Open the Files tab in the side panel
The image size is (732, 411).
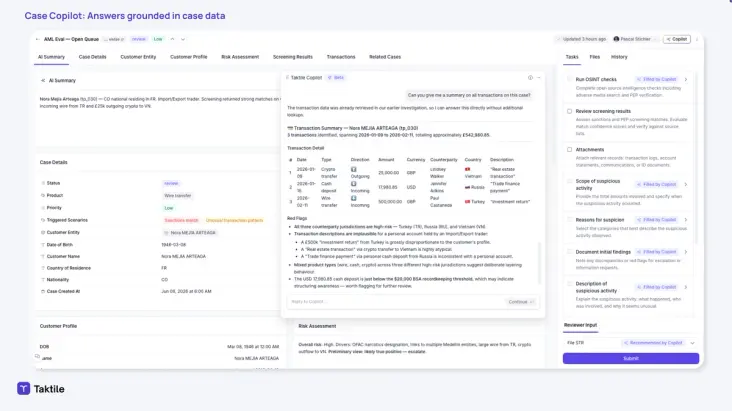coord(594,57)
